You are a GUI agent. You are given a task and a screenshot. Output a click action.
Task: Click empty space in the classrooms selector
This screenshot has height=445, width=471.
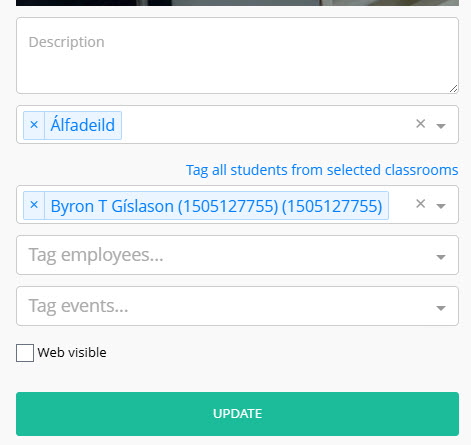click(267, 125)
